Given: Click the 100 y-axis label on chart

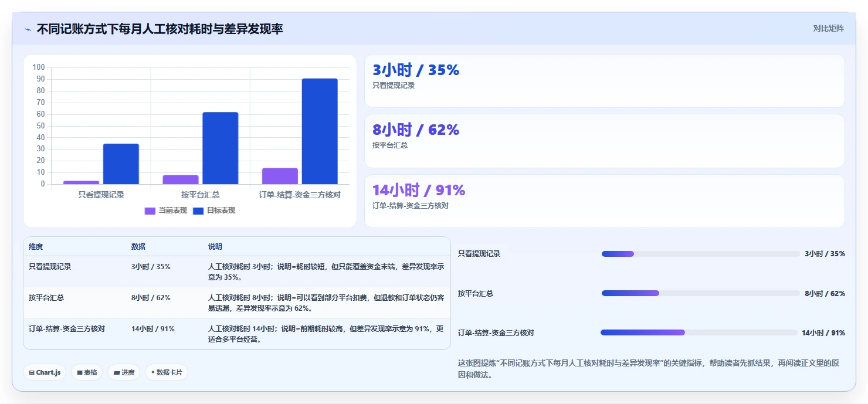Looking at the screenshot, I should pyautogui.click(x=39, y=67).
